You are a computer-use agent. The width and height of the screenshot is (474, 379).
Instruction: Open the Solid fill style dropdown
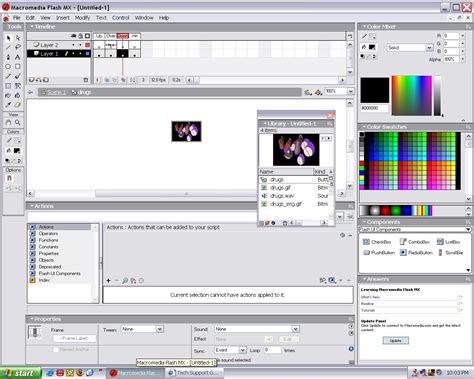click(429, 48)
